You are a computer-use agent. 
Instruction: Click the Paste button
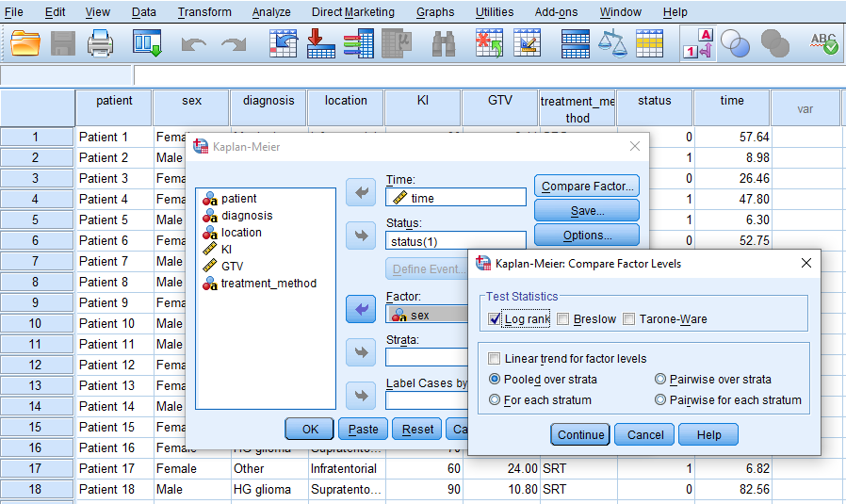point(363,429)
